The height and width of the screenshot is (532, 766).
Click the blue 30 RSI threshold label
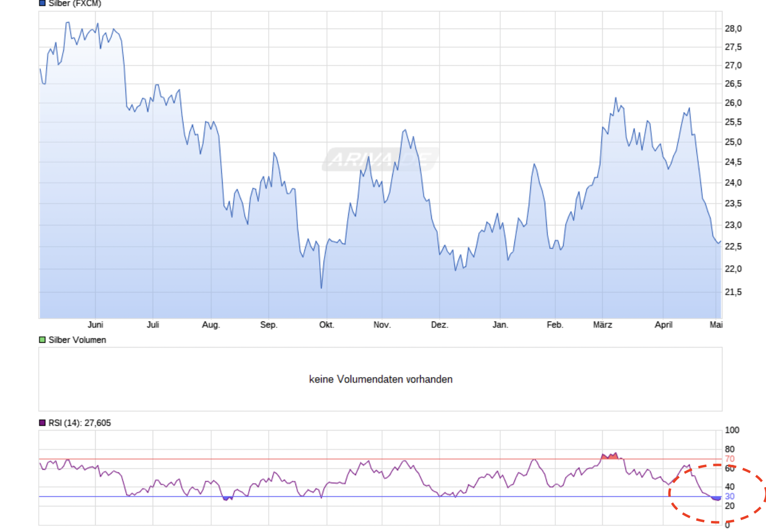pyautogui.click(x=729, y=496)
